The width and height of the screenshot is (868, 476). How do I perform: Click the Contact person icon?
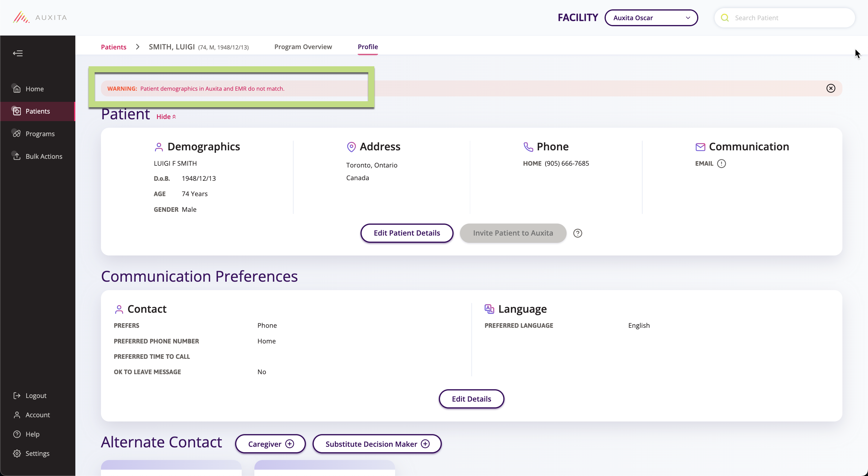pos(119,309)
